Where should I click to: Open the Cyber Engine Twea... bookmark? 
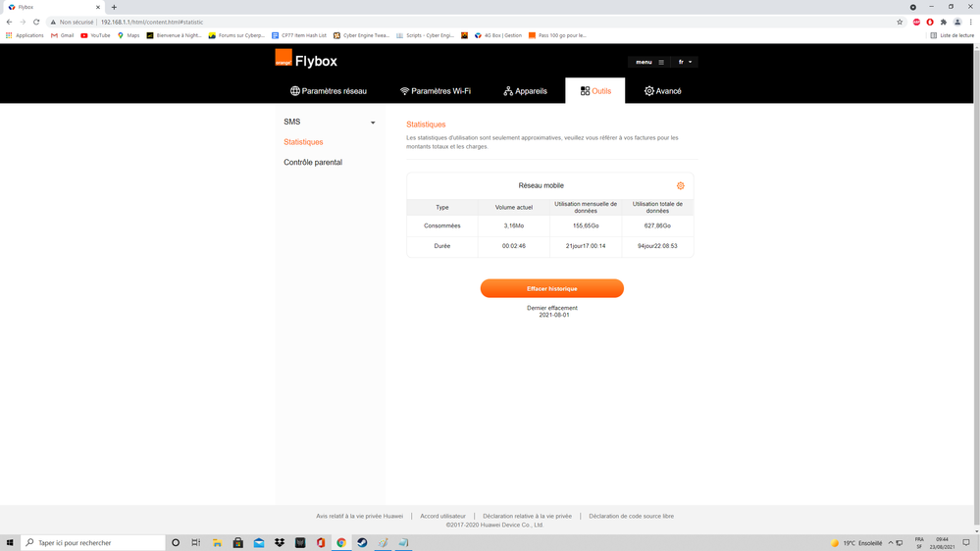[361, 35]
